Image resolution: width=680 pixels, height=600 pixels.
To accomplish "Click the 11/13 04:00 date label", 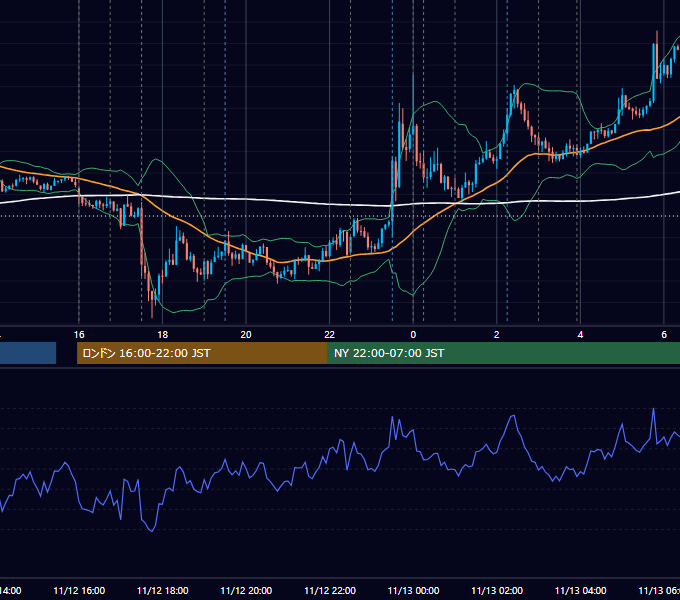I will pyautogui.click(x=581, y=590).
